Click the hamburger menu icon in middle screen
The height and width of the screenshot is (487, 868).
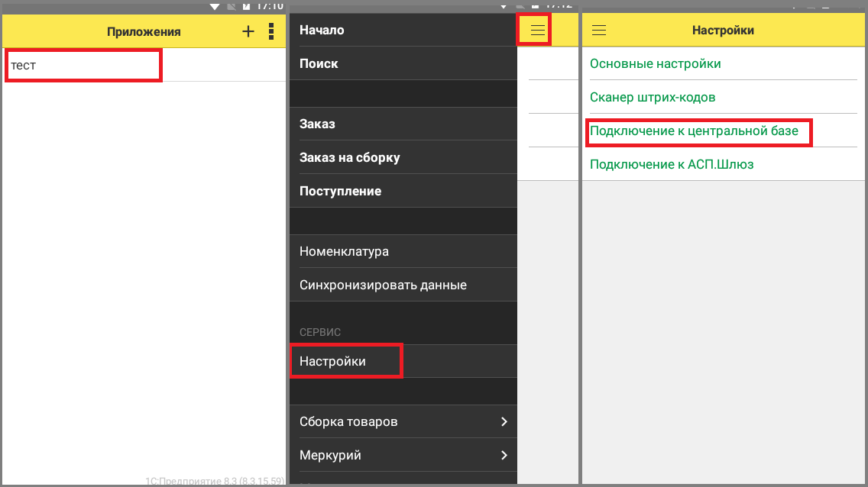click(x=537, y=31)
